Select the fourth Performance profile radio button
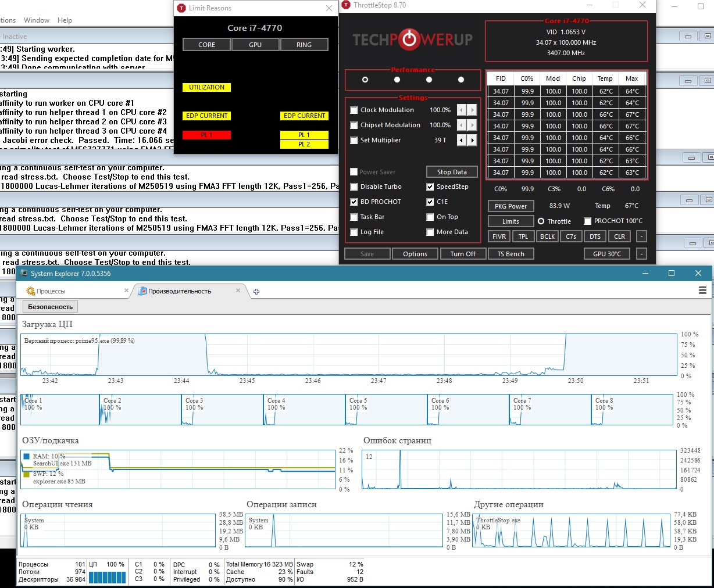This screenshot has height=588, width=714. click(461, 80)
